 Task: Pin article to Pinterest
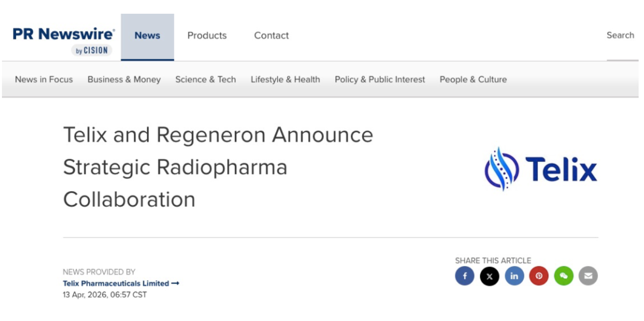coord(539,276)
